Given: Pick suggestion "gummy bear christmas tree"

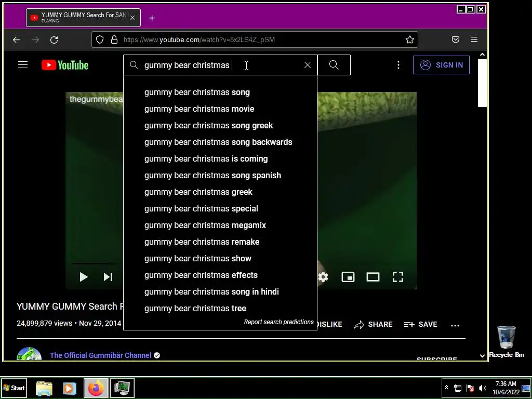Looking at the screenshot, I should click(x=220, y=309).
